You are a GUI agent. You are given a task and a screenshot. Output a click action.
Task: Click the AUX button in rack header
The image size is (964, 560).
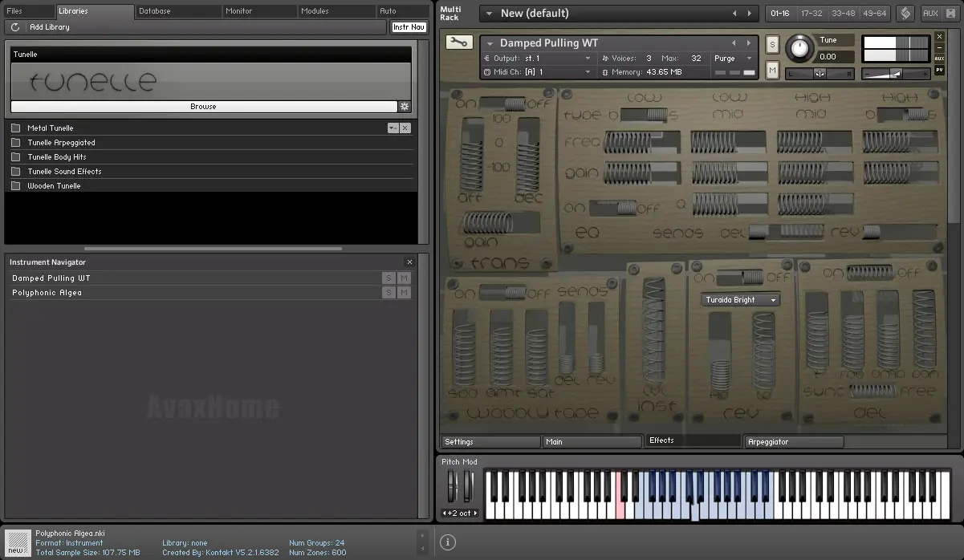tap(931, 14)
